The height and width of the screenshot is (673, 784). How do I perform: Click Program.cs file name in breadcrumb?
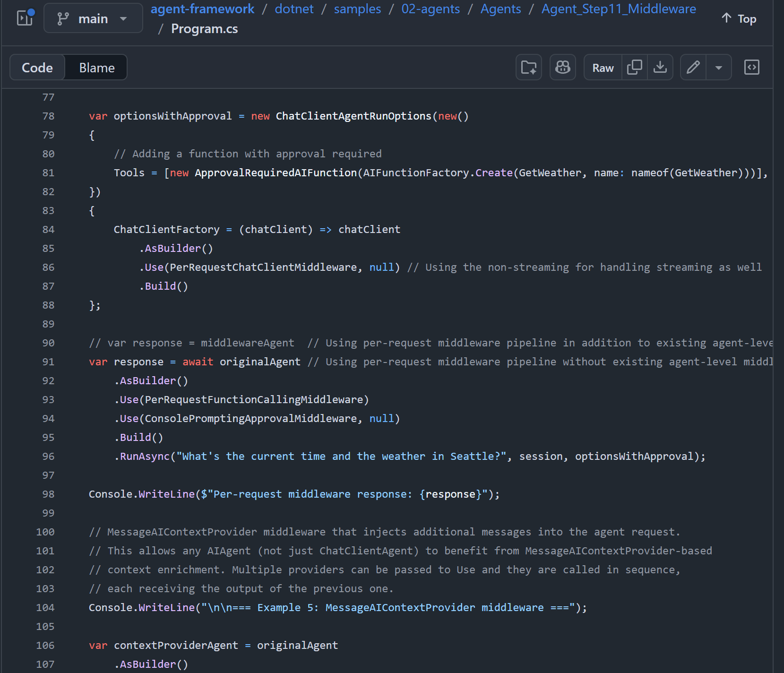coord(204,29)
